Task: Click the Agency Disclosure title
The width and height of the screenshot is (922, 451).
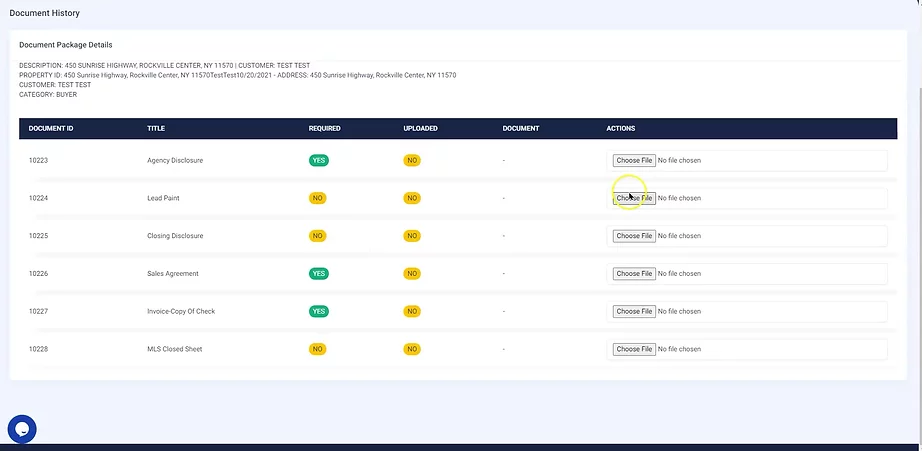Action: click(175, 161)
